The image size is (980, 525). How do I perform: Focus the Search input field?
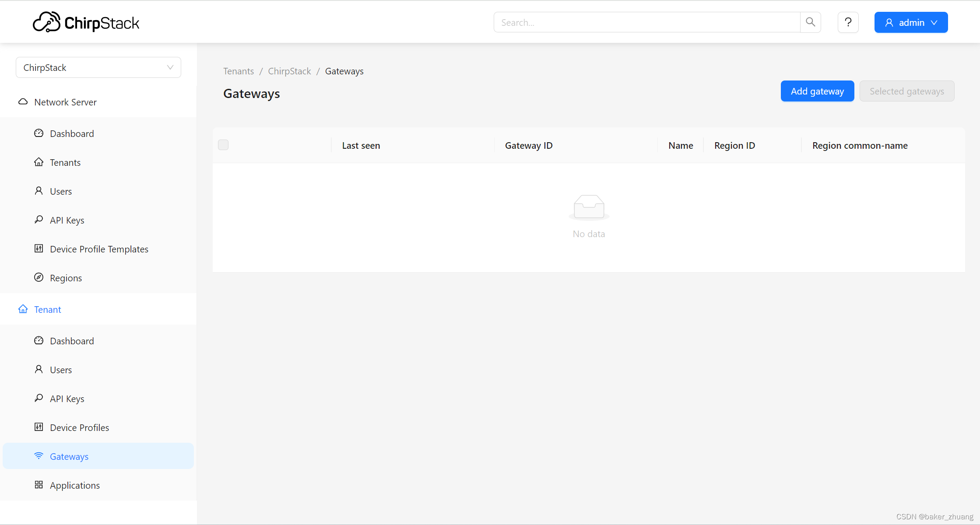coord(647,22)
